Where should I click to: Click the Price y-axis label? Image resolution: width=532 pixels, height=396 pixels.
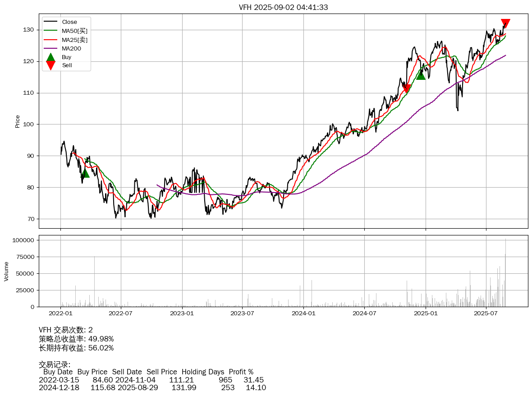[x=18, y=121]
